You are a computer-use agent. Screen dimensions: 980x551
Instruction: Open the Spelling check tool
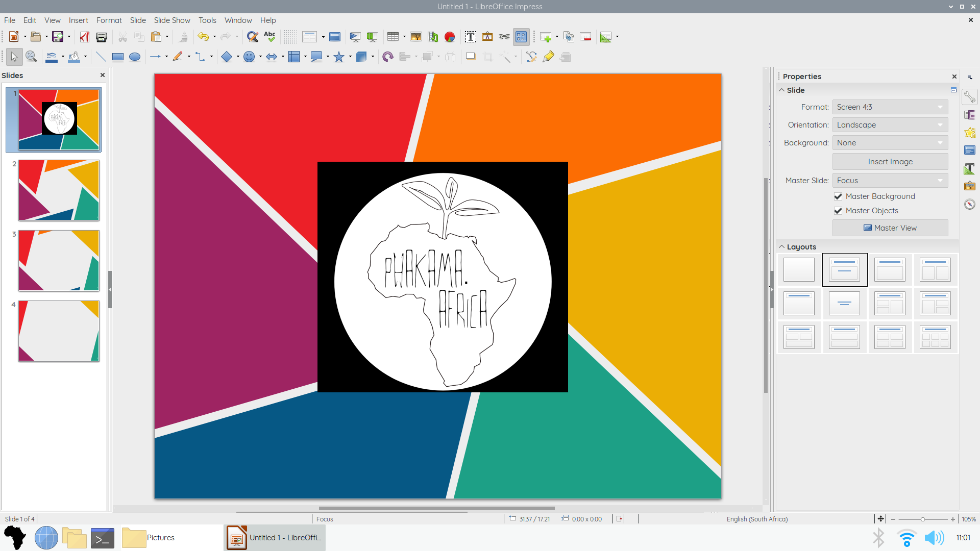tap(269, 37)
